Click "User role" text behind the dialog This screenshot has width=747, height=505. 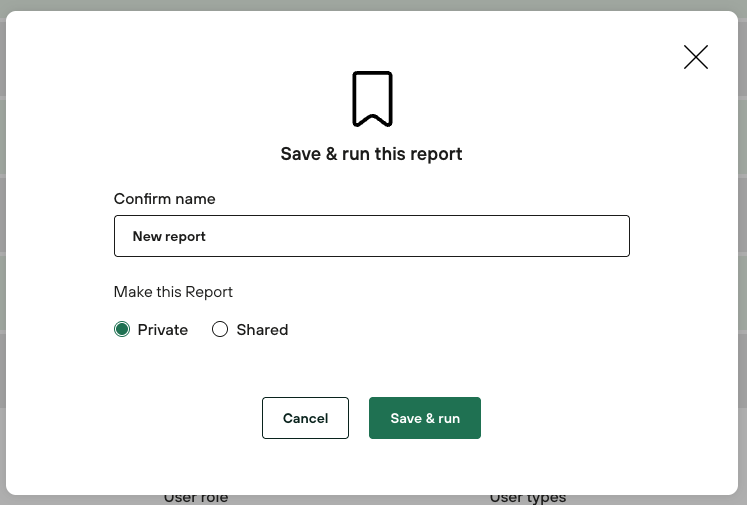click(x=196, y=498)
